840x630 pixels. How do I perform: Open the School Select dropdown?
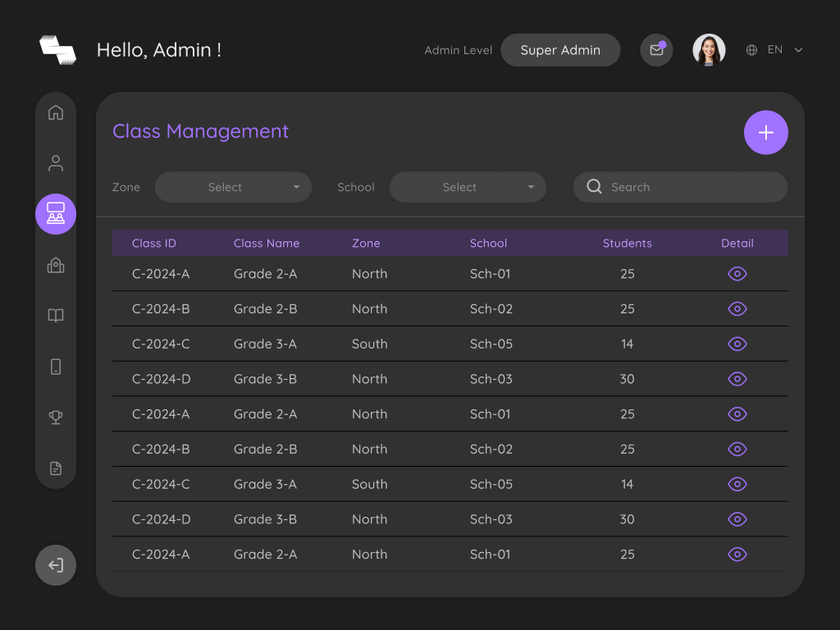coord(468,187)
